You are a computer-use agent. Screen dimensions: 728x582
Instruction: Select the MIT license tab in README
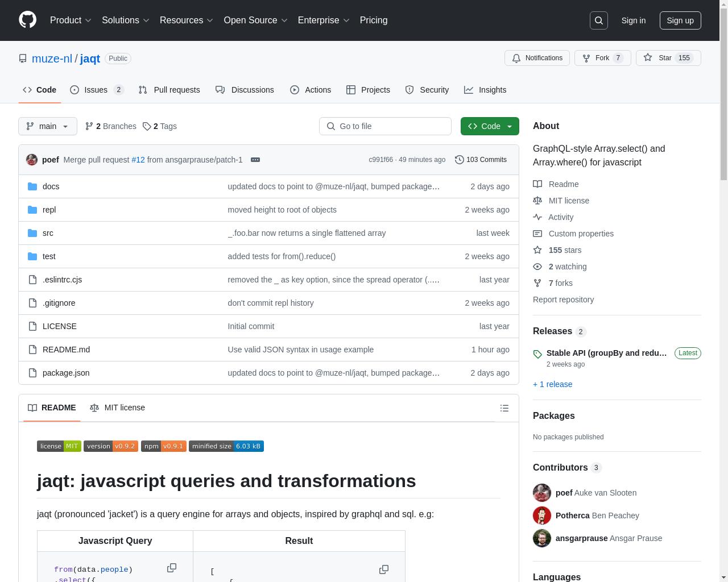pos(117,408)
